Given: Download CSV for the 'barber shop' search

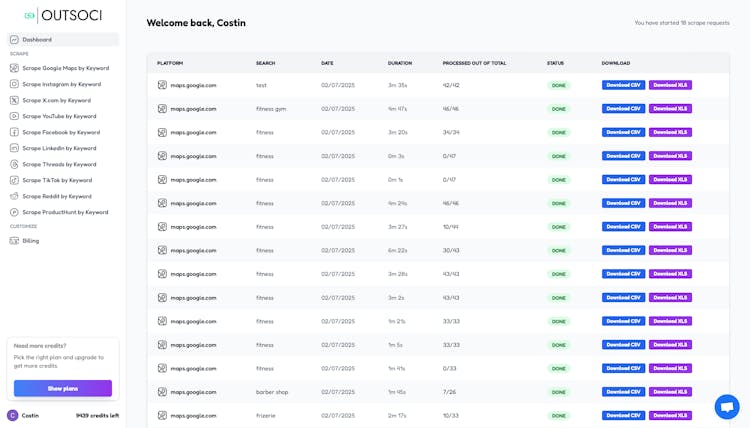Looking at the screenshot, I should [x=623, y=392].
